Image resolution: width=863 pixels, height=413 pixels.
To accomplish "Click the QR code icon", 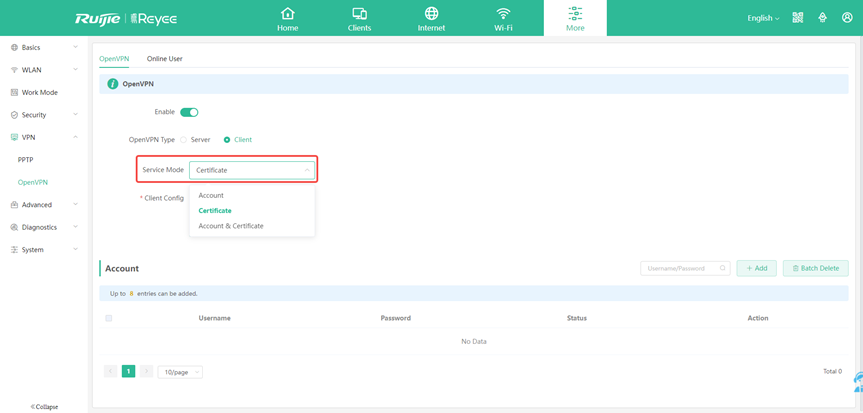I will pos(797,18).
